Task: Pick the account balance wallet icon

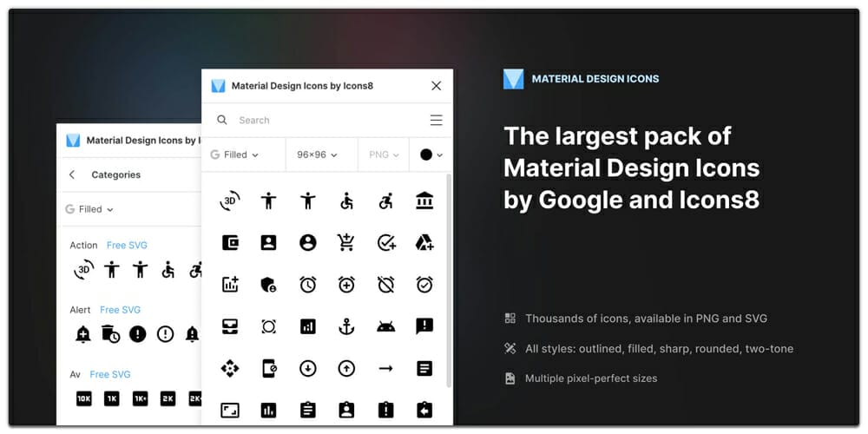Action: (x=230, y=242)
